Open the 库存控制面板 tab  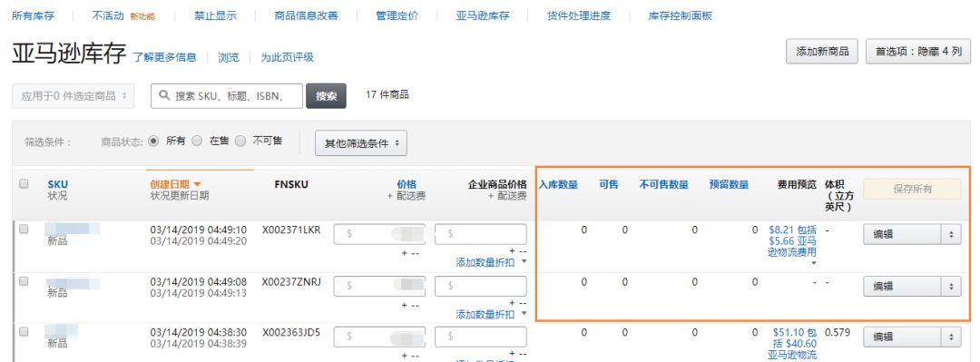pos(680,15)
